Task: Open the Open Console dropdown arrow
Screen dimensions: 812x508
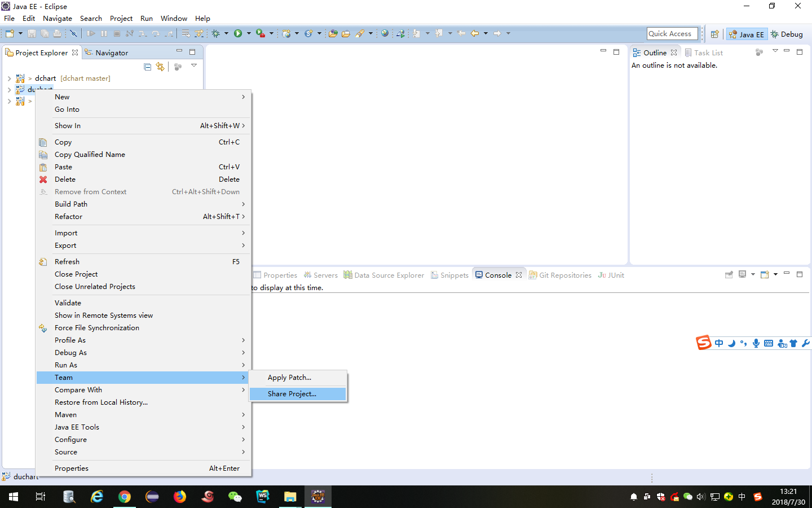Action: point(776,275)
